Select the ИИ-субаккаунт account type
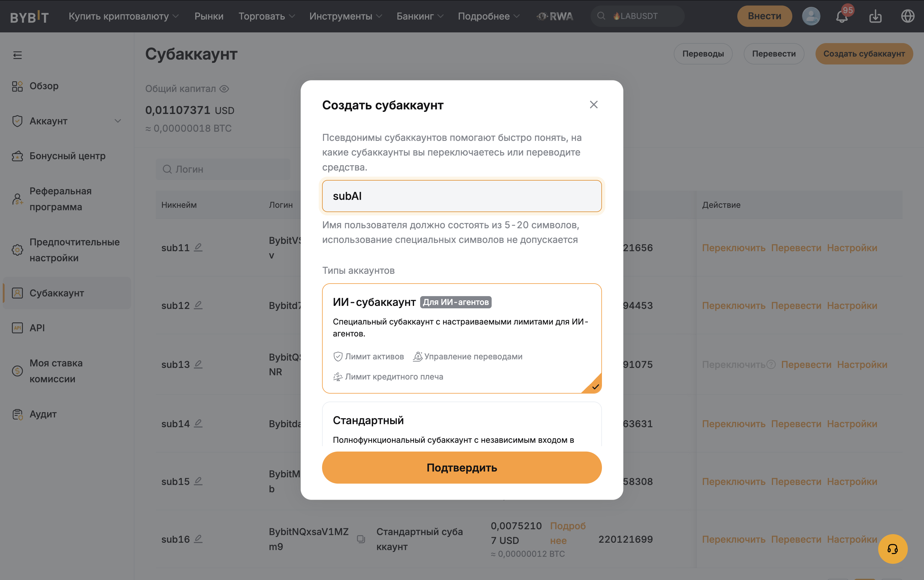Viewport: 924px width, 580px height. pyautogui.click(x=461, y=338)
